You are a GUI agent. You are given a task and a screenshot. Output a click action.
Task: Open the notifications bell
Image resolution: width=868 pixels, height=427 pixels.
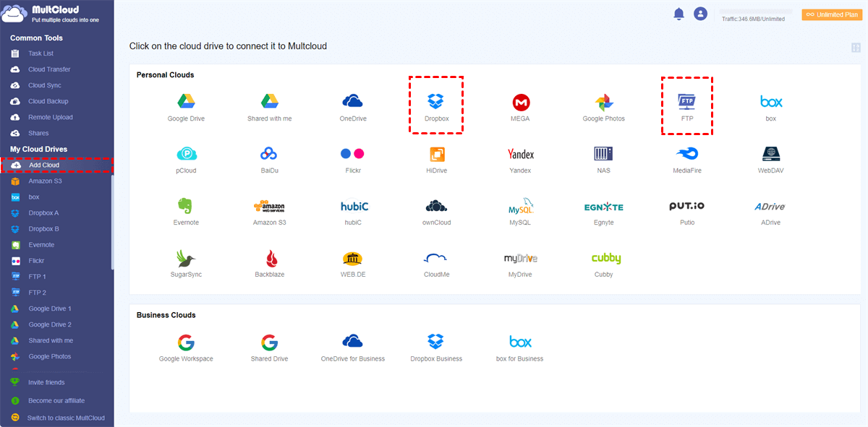point(678,14)
